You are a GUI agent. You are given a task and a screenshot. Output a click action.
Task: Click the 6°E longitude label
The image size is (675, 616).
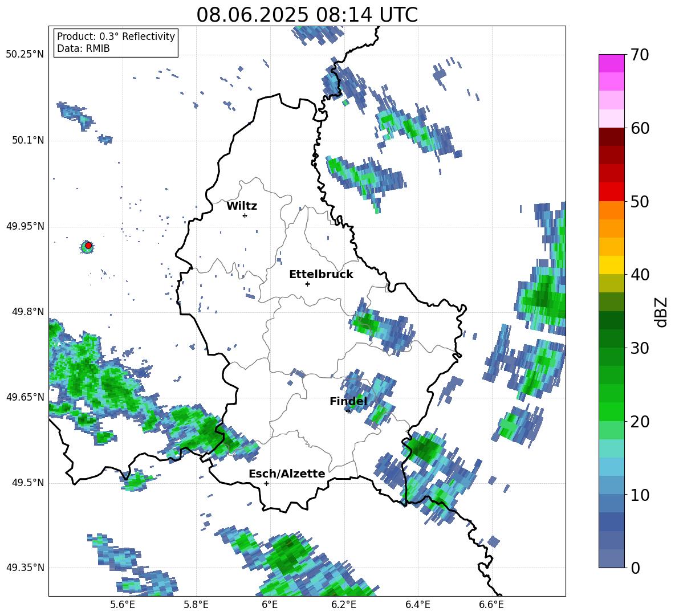point(270,605)
